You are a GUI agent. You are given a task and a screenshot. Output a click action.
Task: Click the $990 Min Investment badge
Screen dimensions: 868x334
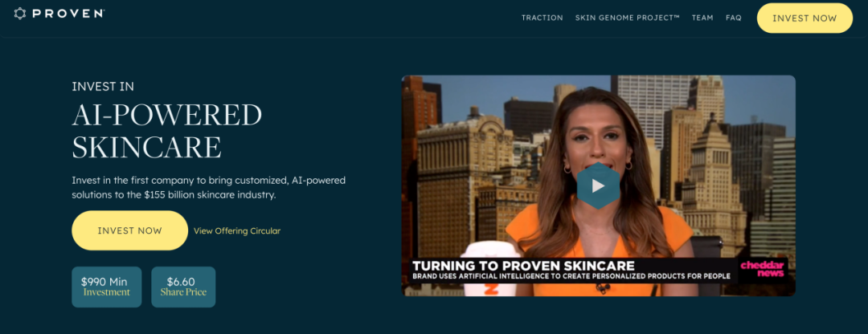click(x=106, y=287)
